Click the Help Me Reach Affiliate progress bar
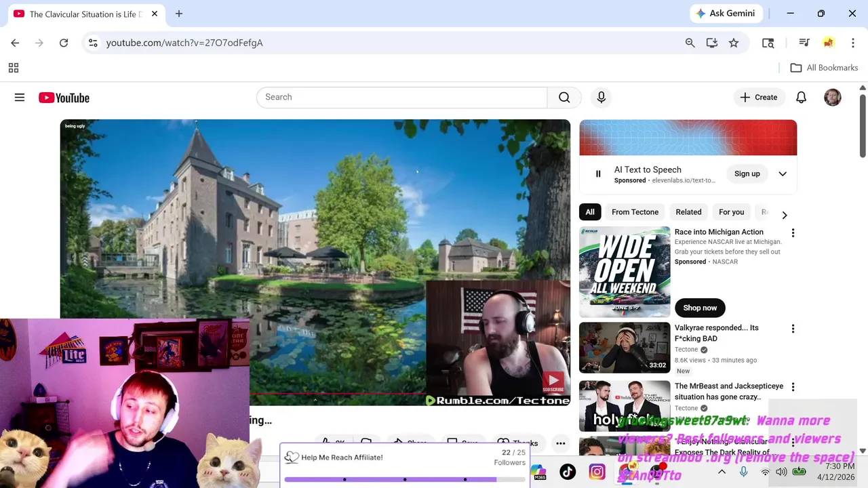The width and height of the screenshot is (868, 488). pos(404,479)
